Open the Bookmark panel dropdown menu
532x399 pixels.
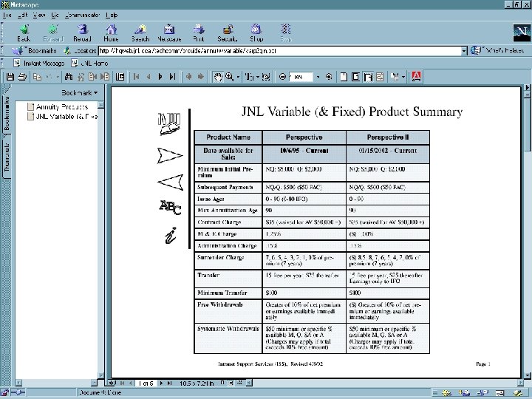tap(79, 92)
